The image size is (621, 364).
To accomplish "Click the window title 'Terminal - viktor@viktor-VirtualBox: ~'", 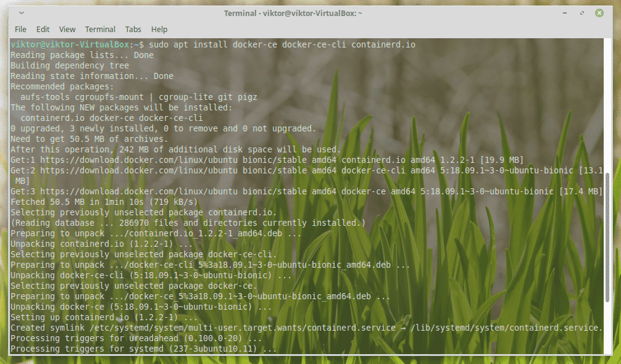I will point(293,14).
